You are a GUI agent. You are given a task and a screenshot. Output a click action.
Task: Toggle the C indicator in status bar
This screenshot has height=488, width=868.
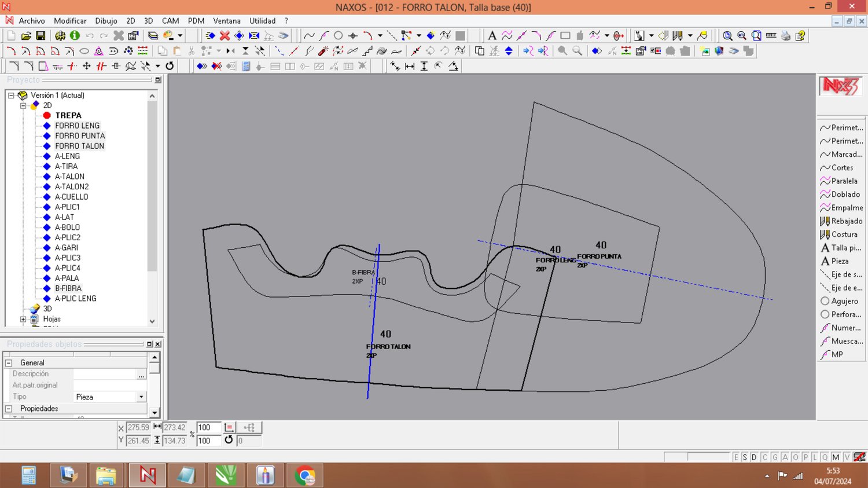[764, 457]
